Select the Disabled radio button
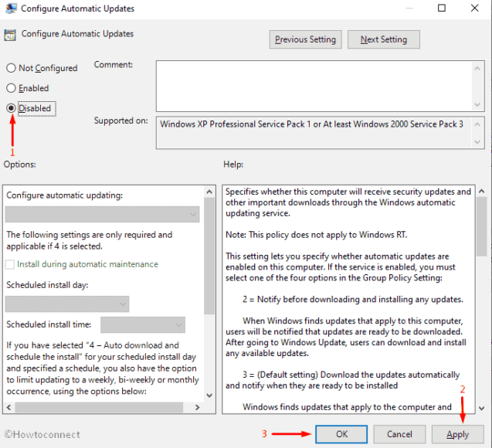 click(x=12, y=108)
